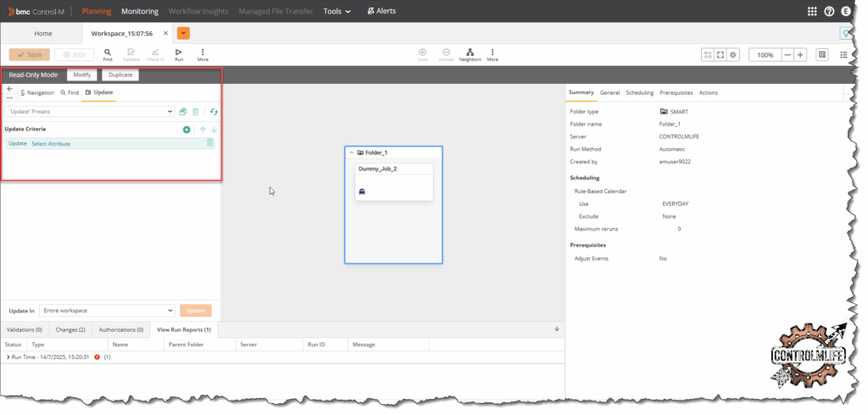Zoom out with the minus button
868x415 pixels.
tap(787, 54)
